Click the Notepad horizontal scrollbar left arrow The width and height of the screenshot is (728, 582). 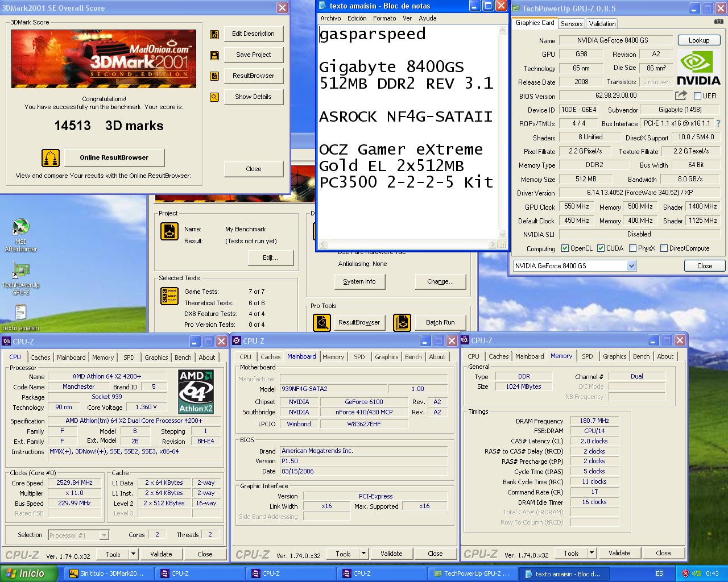[x=322, y=244]
